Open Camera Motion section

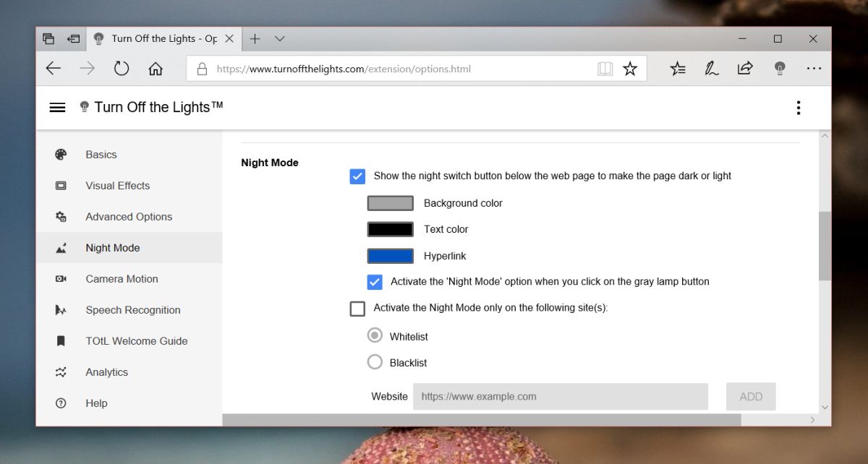pyautogui.click(x=129, y=278)
